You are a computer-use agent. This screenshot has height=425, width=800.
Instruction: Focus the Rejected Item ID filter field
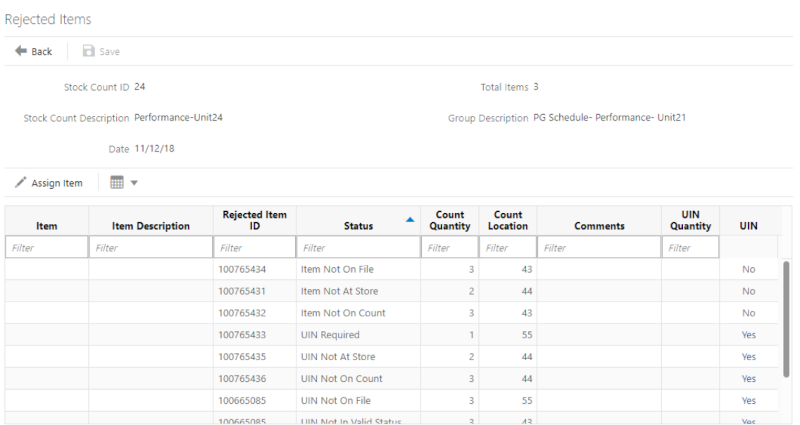[254, 247]
